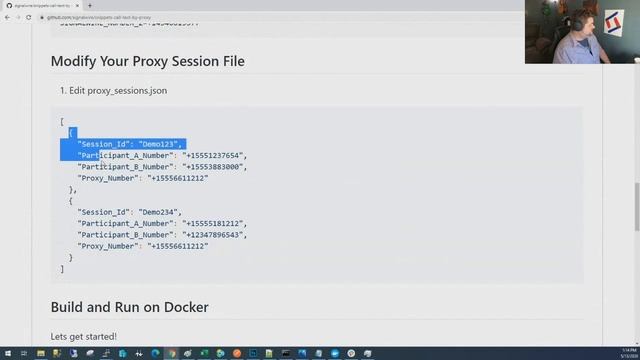Open a new browser tab with plus
Viewport: 640px width, 360px height.
click(90, 6)
